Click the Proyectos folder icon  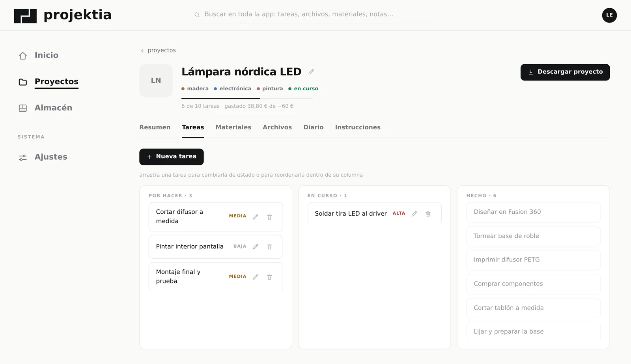[23, 82]
